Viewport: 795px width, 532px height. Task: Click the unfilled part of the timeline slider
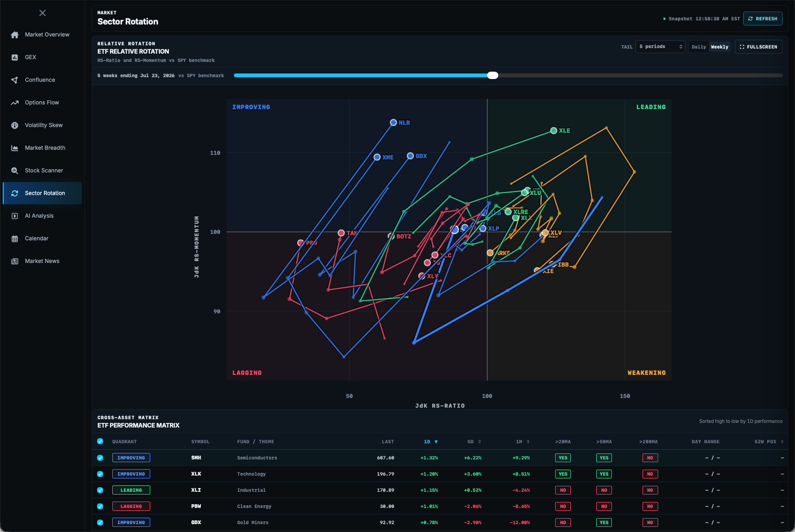pyautogui.click(x=641, y=75)
